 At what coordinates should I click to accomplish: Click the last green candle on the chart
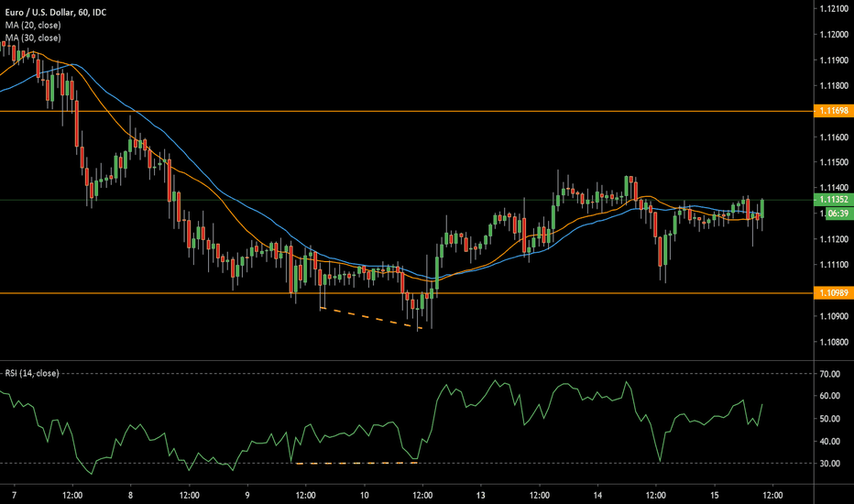762,208
